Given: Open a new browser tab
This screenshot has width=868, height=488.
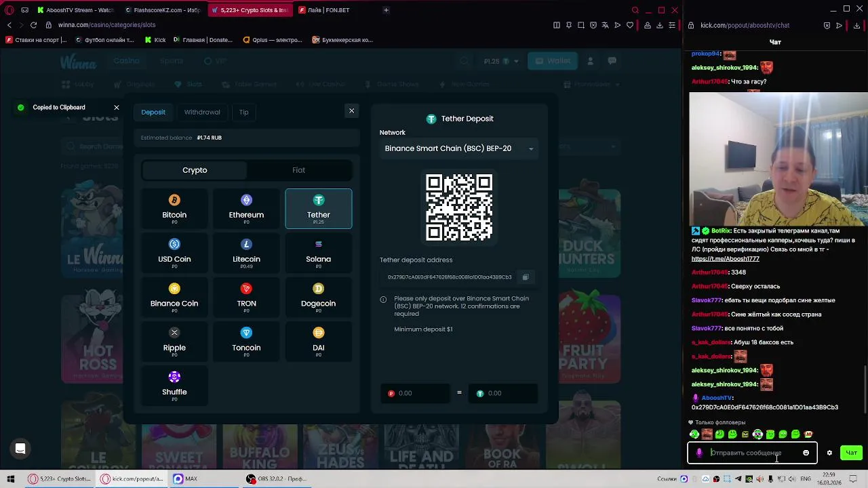Looking at the screenshot, I should (386, 10).
